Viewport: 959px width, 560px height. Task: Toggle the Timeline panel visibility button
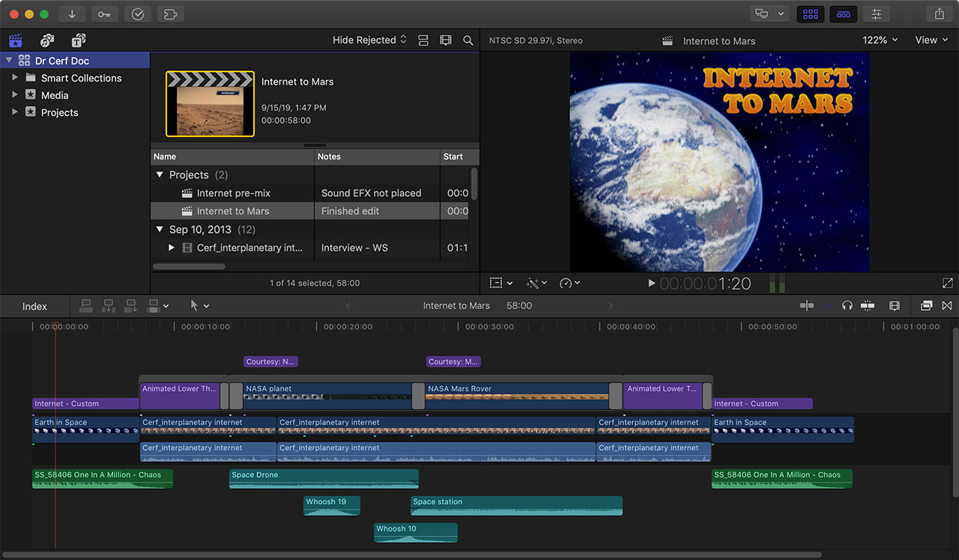click(x=843, y=14)
